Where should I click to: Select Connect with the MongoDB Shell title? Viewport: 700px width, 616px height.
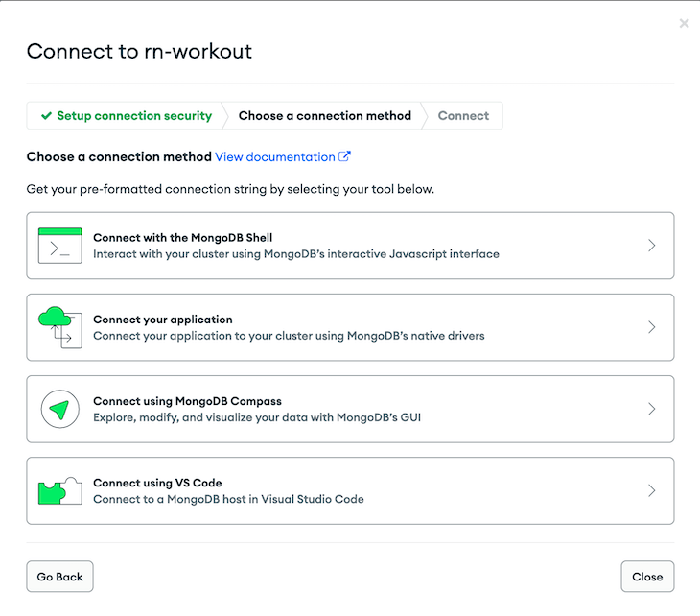point(182,238)
